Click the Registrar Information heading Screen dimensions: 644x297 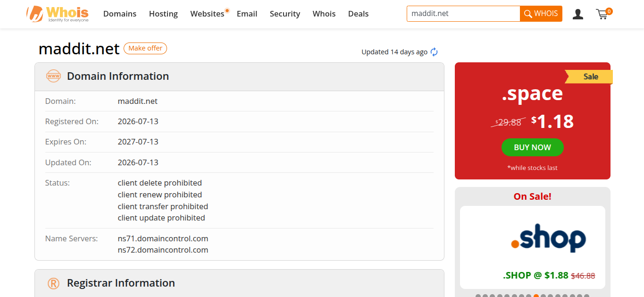(121, 283)
